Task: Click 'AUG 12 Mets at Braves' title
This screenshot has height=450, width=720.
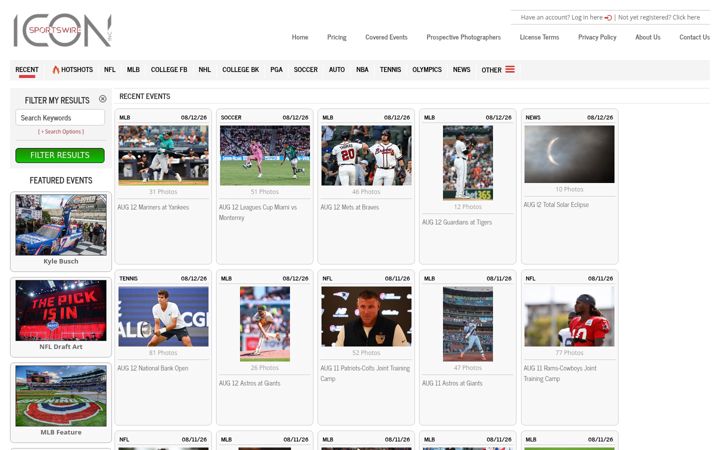Action: coord(350,207)
